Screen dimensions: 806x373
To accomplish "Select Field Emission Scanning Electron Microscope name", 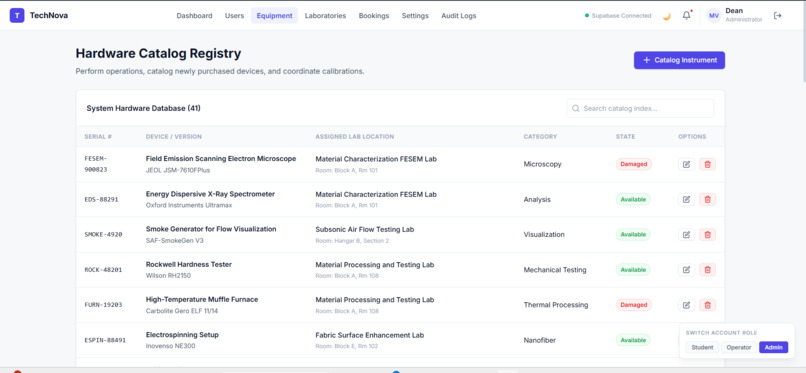I will (221, 159).
